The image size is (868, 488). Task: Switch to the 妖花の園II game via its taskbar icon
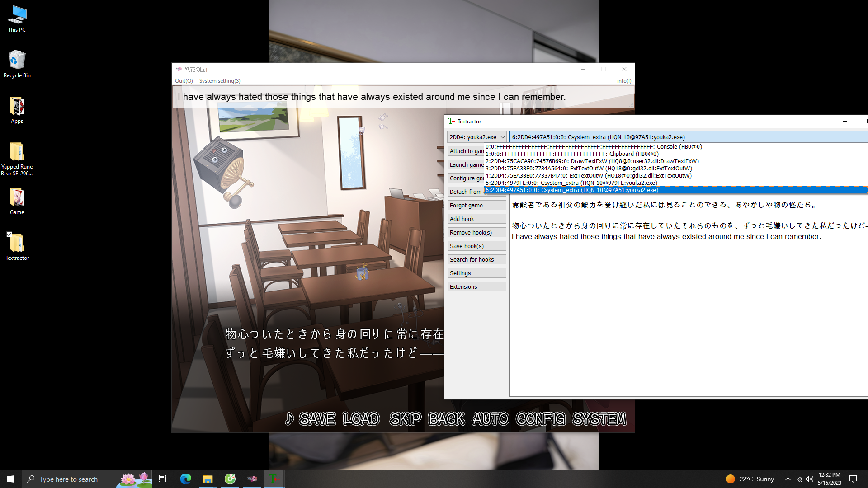pos(252,479)
